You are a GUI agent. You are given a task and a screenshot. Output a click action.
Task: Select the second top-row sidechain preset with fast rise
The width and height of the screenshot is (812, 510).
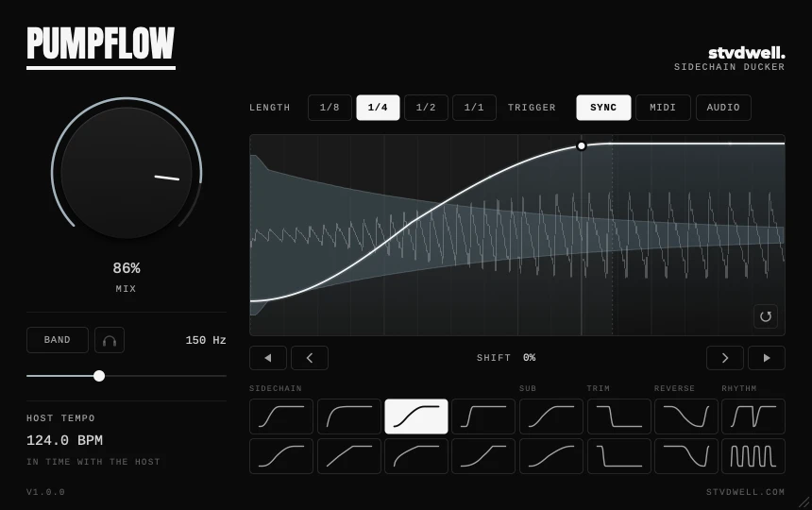(x=349, y=416)
